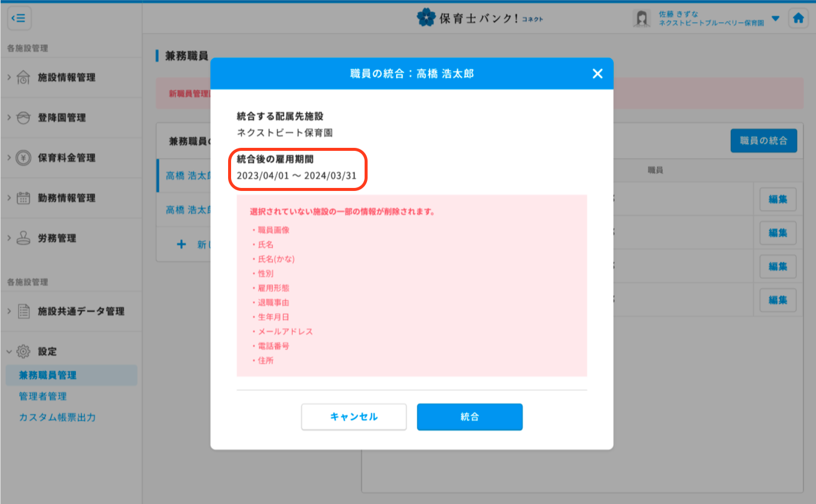
Task: Click the home icon button
Action: click(x=797, y=19)
